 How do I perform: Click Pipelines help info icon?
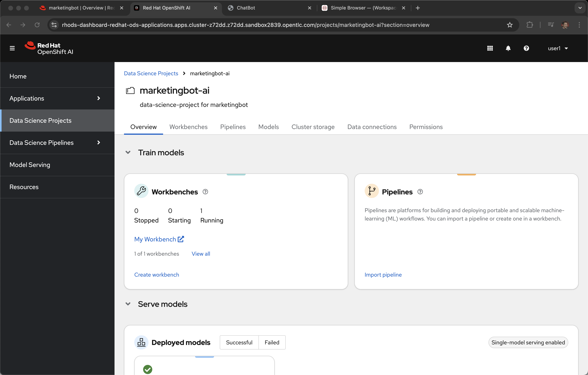tap(420, 192)
